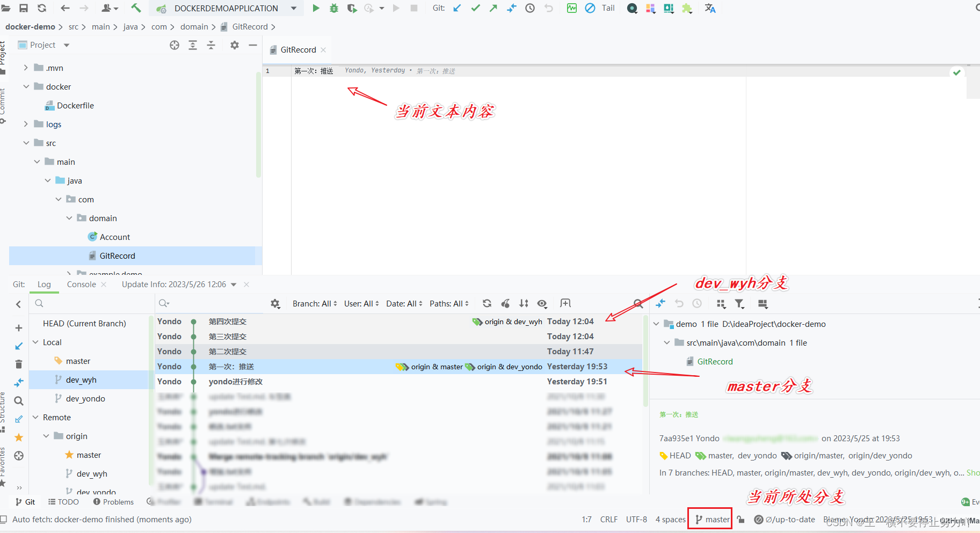
Task: Click the star favorites icon in branches sidebar
Action: click(x=19, y=437)
